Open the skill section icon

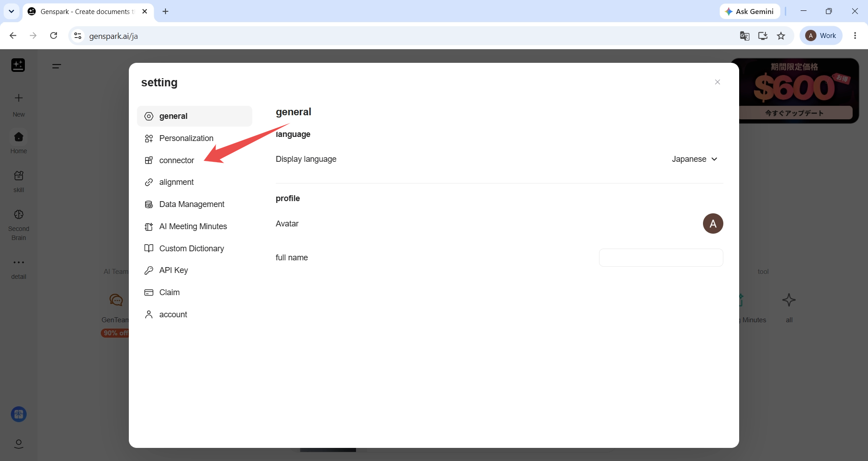pyautogui.click(x=19, y=181)
